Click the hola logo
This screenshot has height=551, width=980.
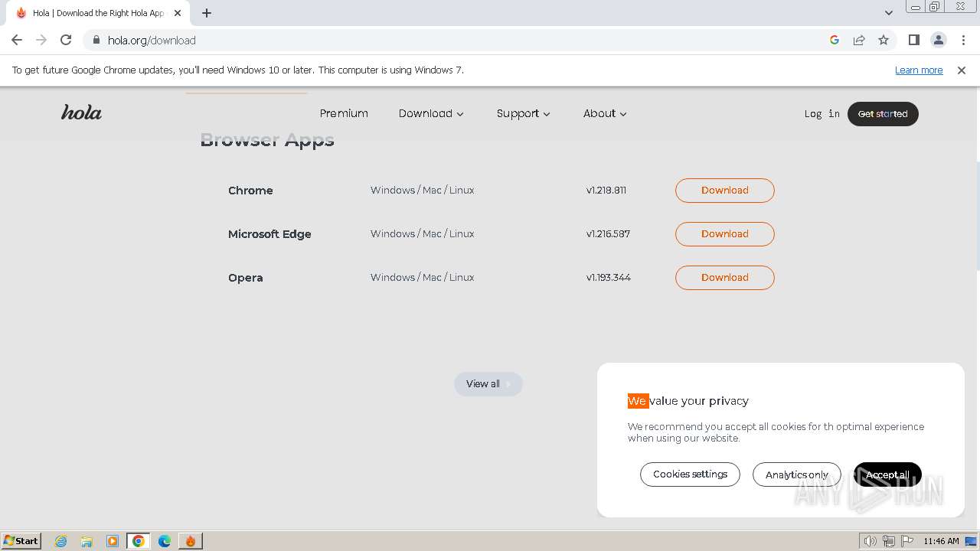[x=81, y=112]
